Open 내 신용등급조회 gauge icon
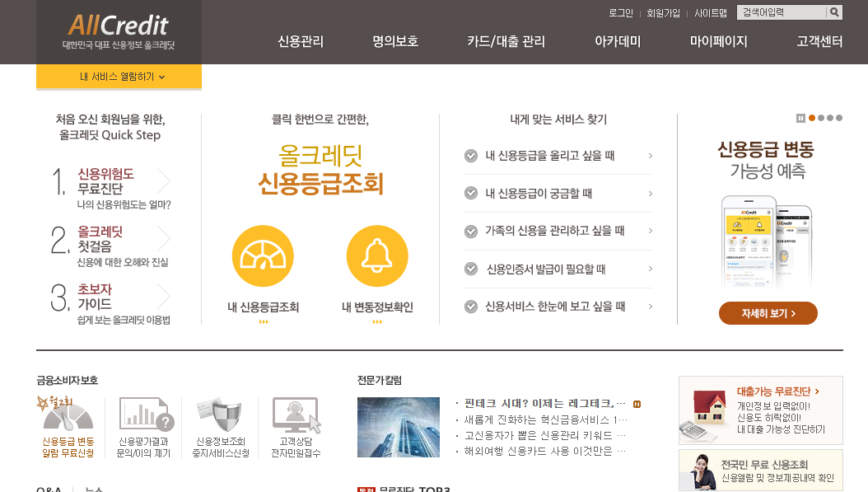 pyautogui.click(x=263, y=256)
